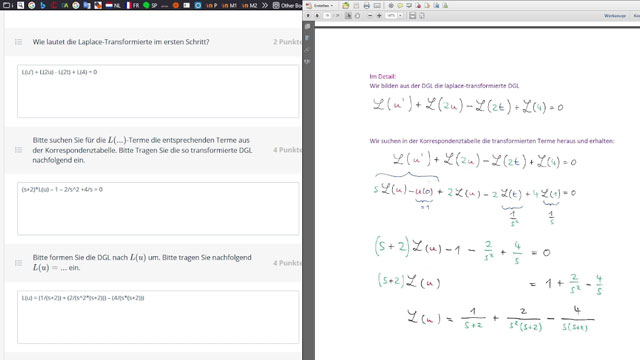This screenshot has width=640, height=360.
Task: Choose the selection cursor tool
Action: click(348, 16)
